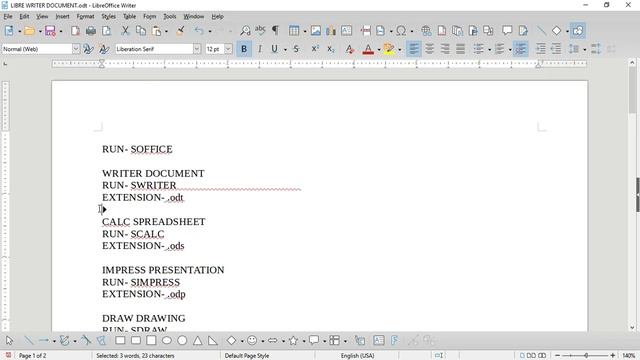This screenshot has height=360, width=640.
Task: Click the Strikethrough icon
Action: (x=296, y=49)
